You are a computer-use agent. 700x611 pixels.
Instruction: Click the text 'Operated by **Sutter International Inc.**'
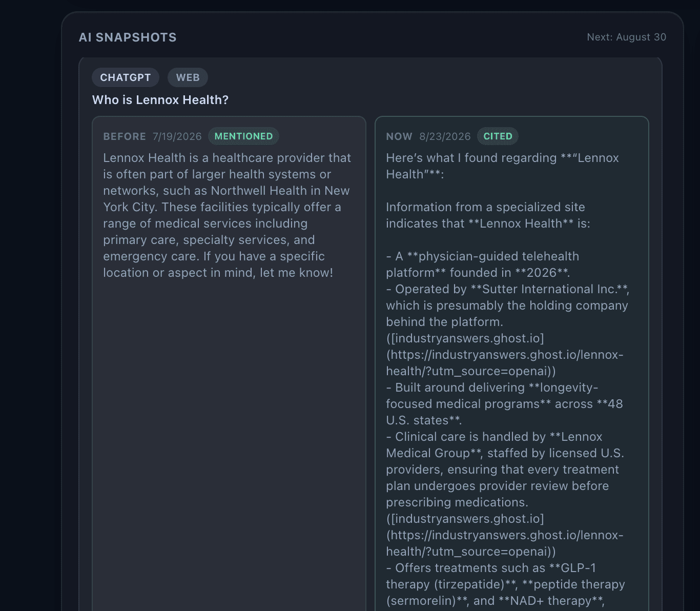512,289
